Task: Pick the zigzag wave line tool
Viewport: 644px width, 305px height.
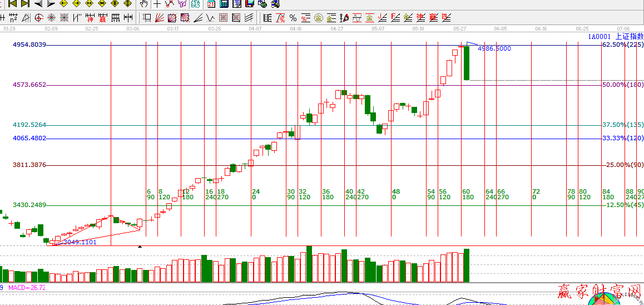Action: coord(169,4)
